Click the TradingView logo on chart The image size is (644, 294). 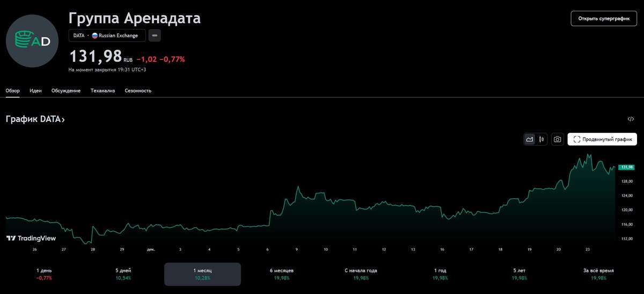tap(31, 238)
